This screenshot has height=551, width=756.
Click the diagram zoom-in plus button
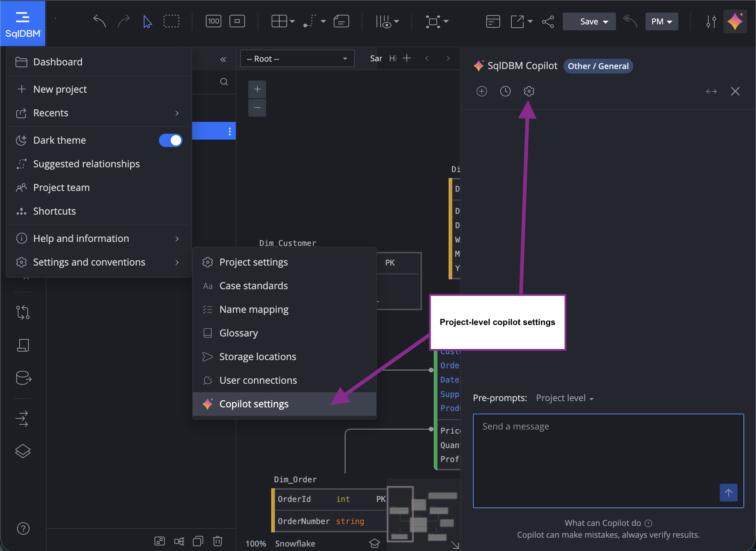point(257,89)
